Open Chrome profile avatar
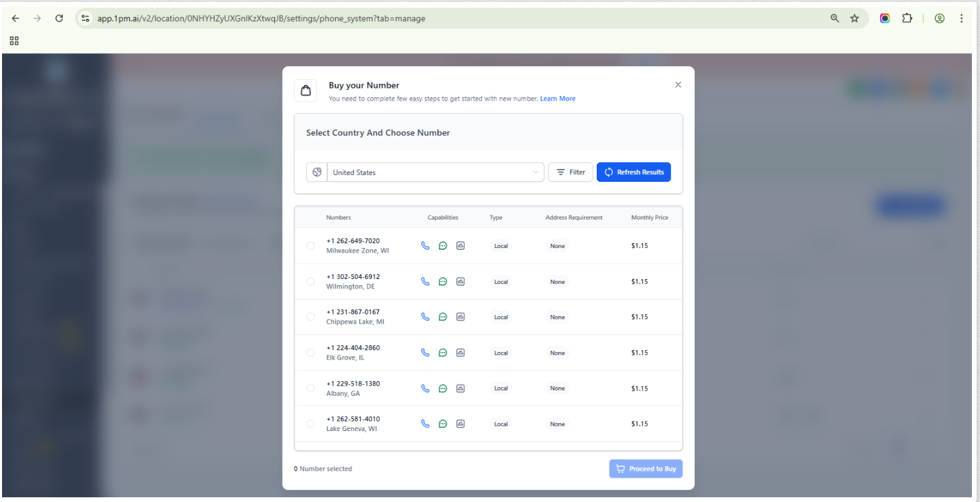Viewport: 980px width, 502px height. 939,18
